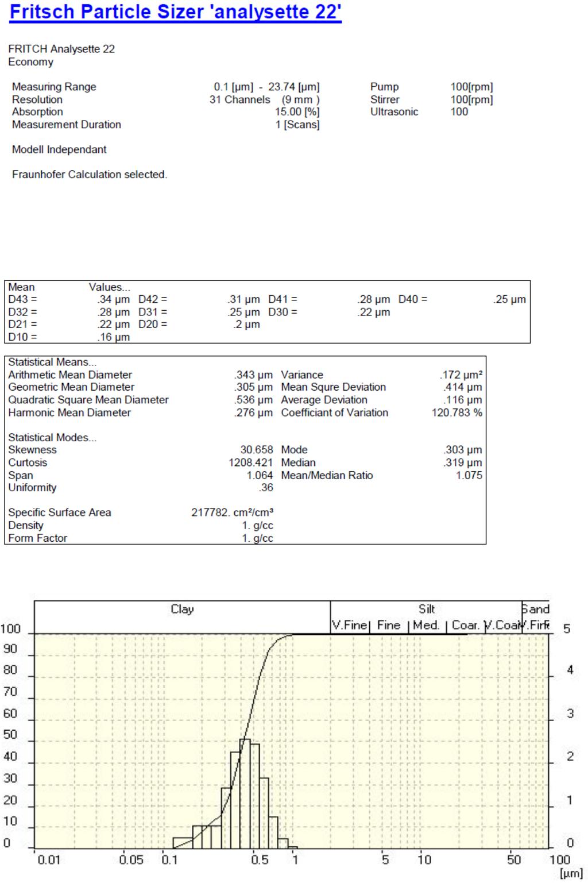Click the Stirrer label
This screenshot has height=883, width=588.
[x=384, y=99]
